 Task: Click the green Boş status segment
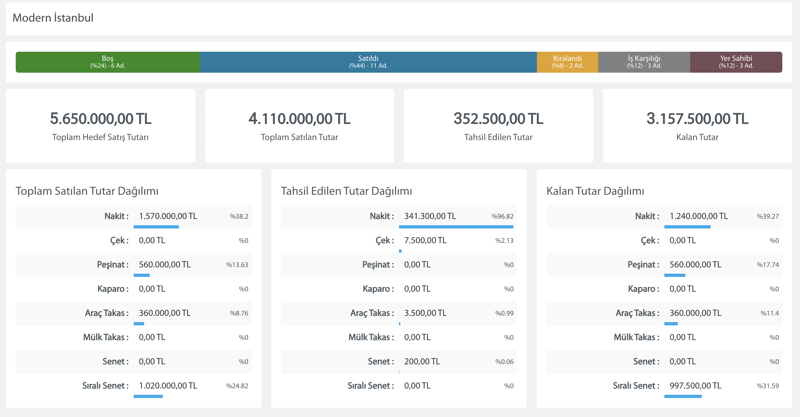click(x=107, y=62)
